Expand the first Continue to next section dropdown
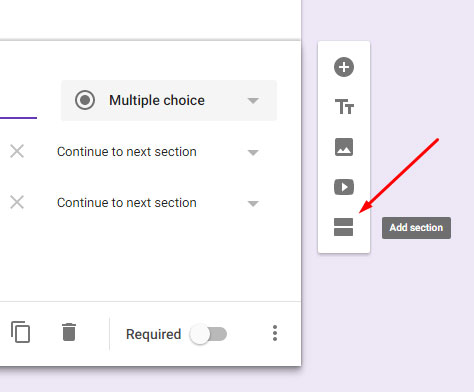The image size is (474, 392). coord(158,152)
